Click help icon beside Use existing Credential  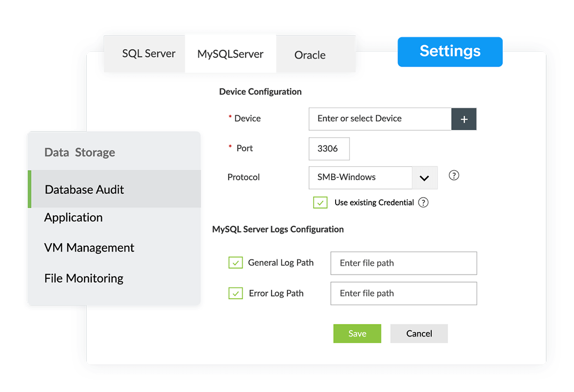coord(423,203)
